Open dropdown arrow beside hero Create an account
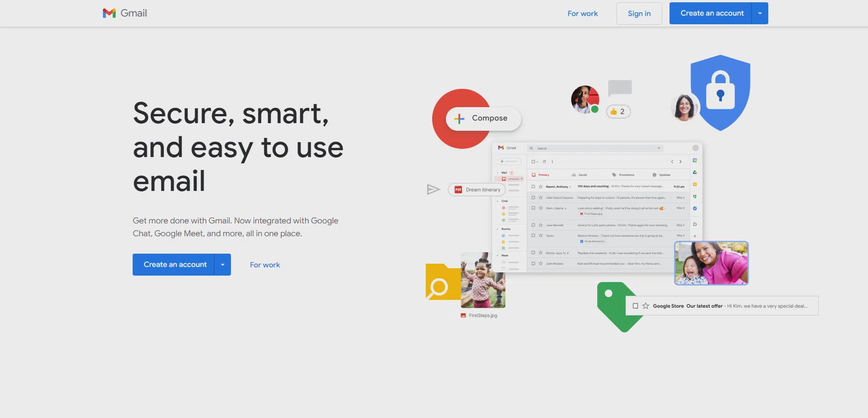The image size is (868, 418). coord(223,265)
